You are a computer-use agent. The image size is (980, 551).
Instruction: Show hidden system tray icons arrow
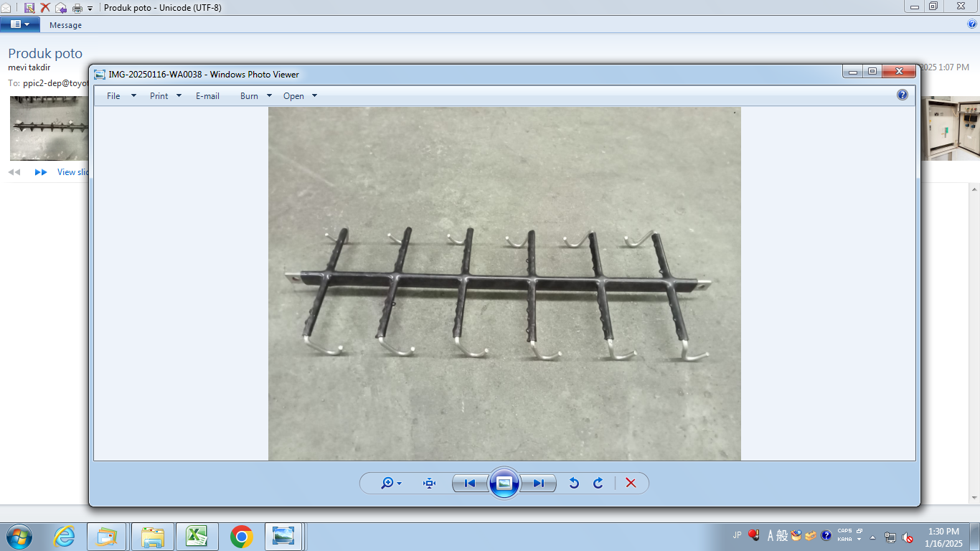pyautogui.click(x=873, y=537)
